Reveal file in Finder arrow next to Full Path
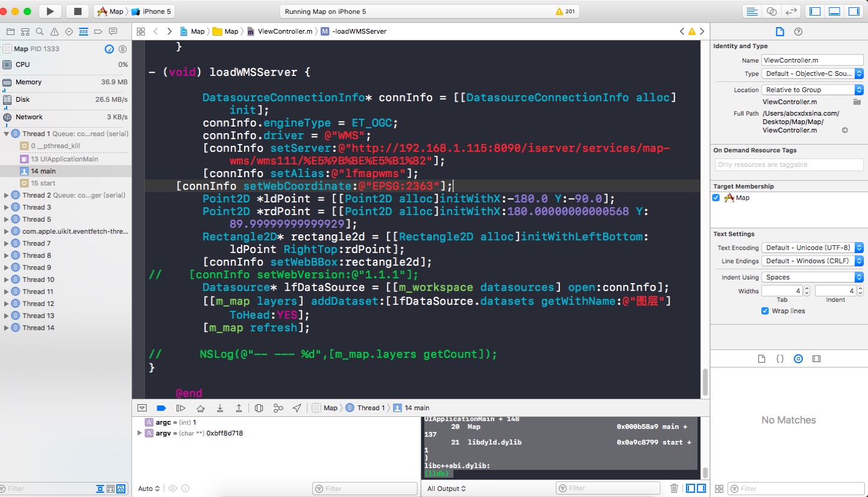 click(845, 130)
